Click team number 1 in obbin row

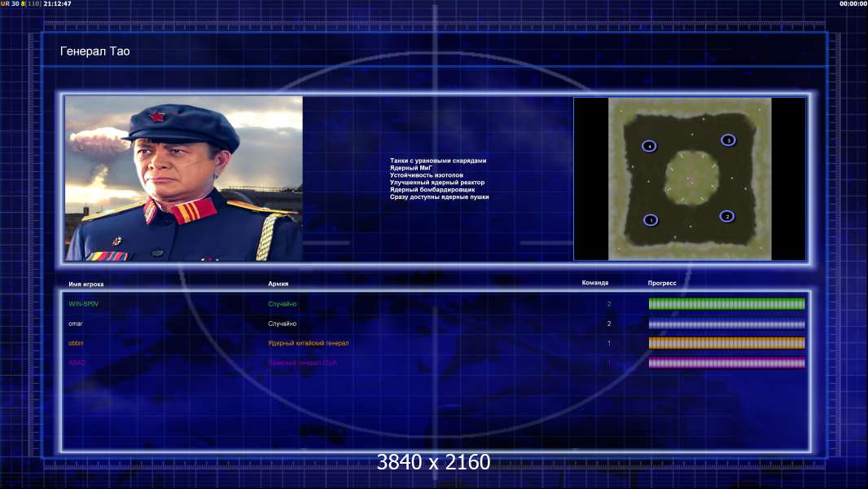[x=609, y=343]
